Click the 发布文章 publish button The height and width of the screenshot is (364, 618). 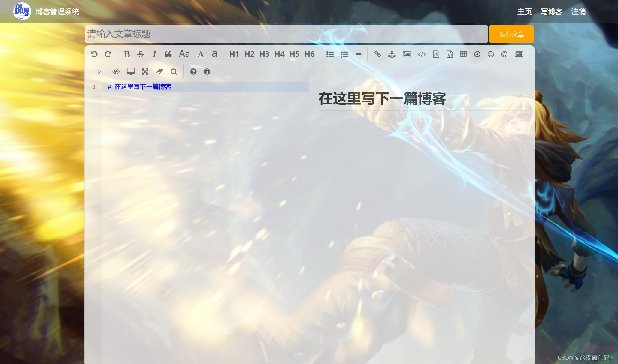512,34
